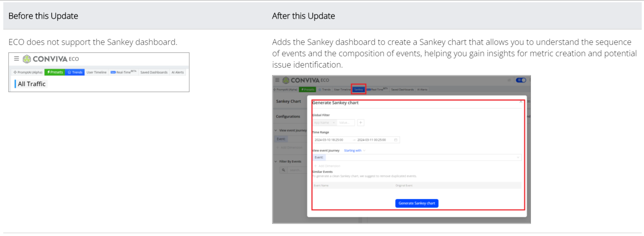Click the Generate Sankey chart button
Image resolution: width=644 pixels, height=236 pixels.
[x=416, y=203]
